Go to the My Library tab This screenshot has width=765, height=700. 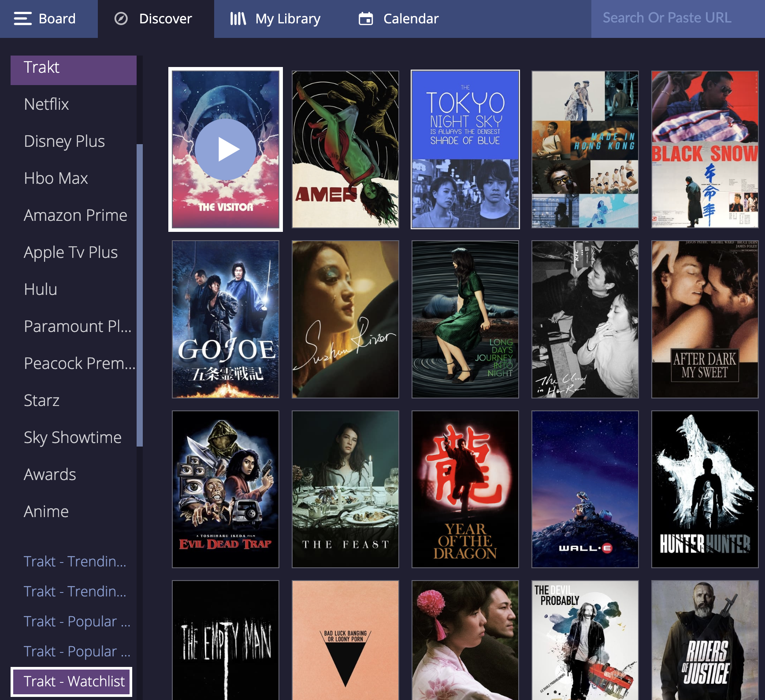pos(275,19)
